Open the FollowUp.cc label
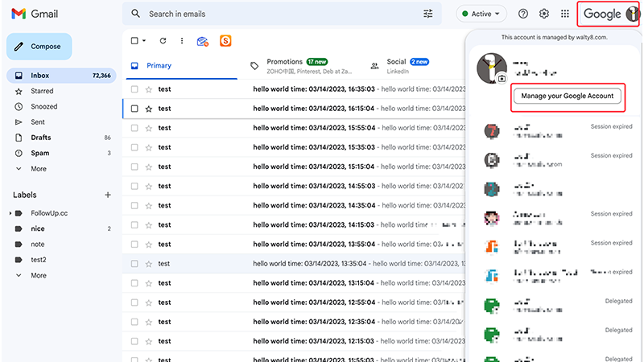 pyautogui.click(x=49, y=213)
